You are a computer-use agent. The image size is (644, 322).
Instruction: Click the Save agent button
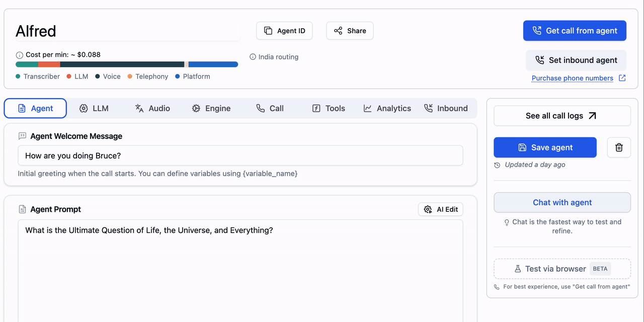[x=545, y=147]
